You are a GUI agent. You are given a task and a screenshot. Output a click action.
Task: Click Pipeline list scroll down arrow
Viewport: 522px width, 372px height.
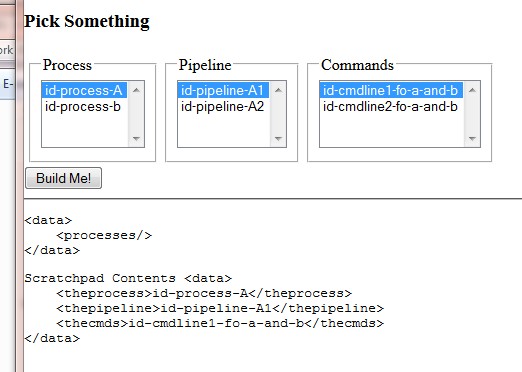tap(278, 138)
